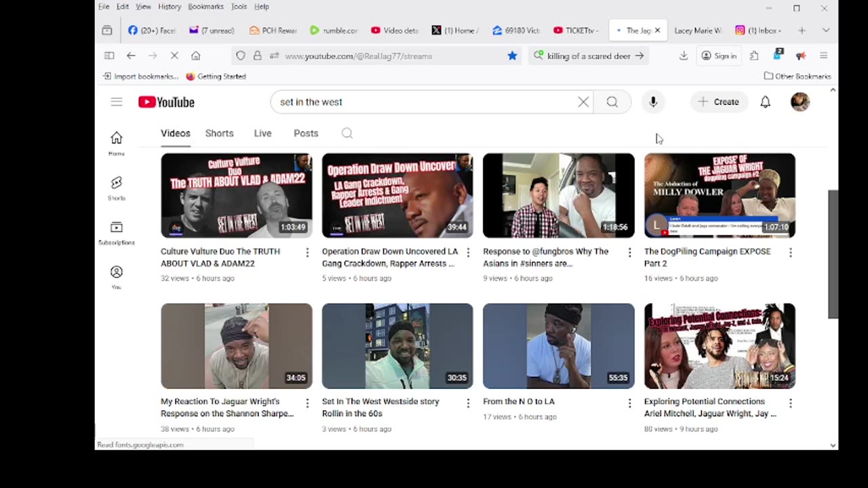Open options for Westside story video
Image resolution: width=868 pixels, height=488 pixels.
point(468,403)
